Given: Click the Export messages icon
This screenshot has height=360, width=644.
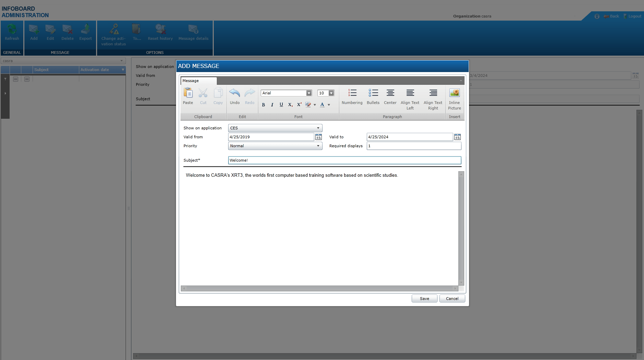Looking at the screenshot, I should point(85,33).
